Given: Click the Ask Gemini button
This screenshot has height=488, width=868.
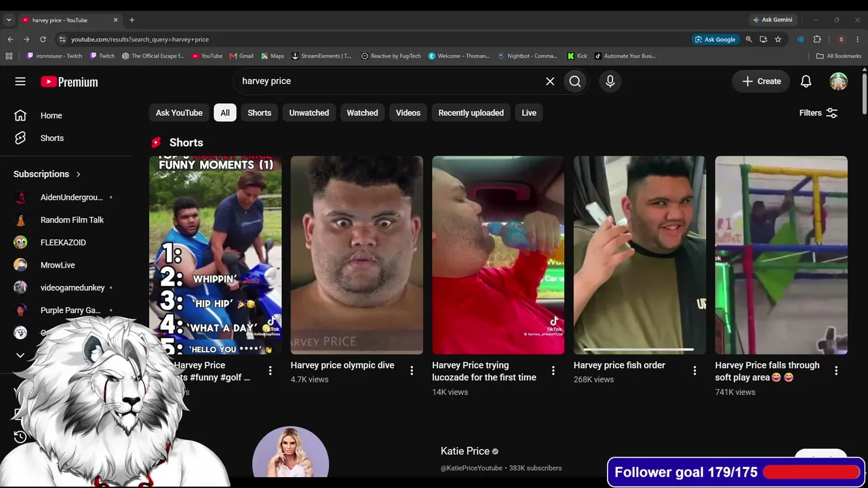Looking at the screenshot, I should coord(772,20).
